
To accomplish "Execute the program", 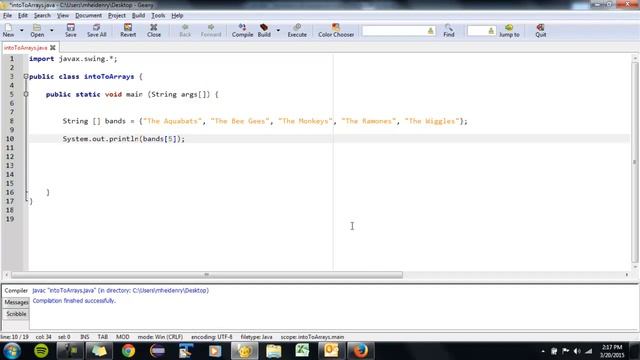I will pos(297,30).
